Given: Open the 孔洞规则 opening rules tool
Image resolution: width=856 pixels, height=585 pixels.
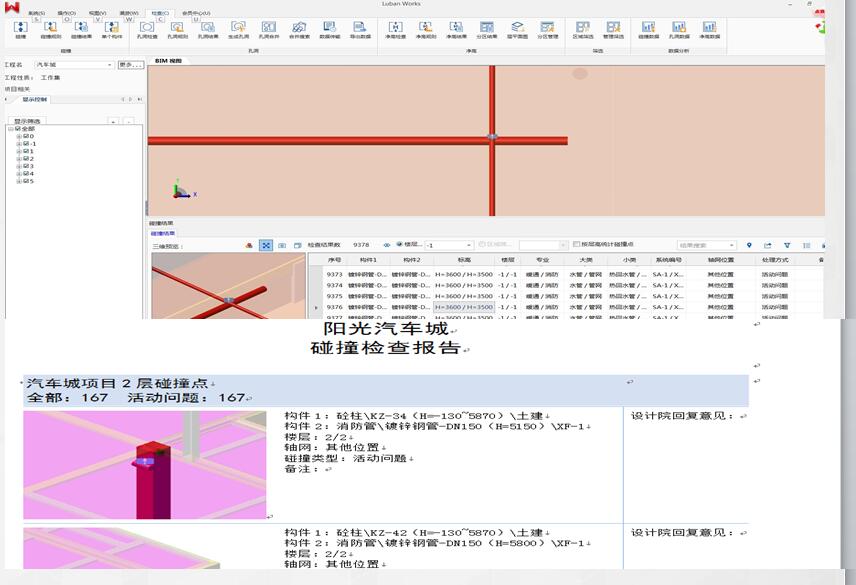Looking at the screenshot, I should point(177,29).
